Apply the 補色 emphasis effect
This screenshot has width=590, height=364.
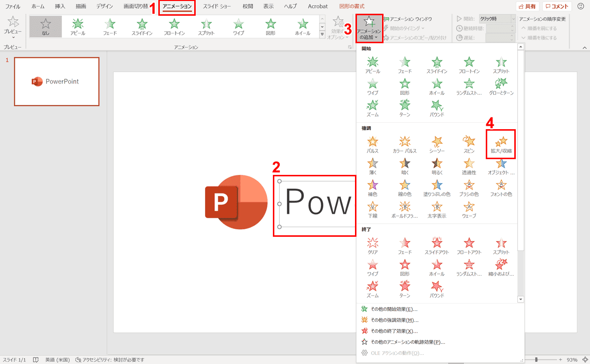[373, 188]
